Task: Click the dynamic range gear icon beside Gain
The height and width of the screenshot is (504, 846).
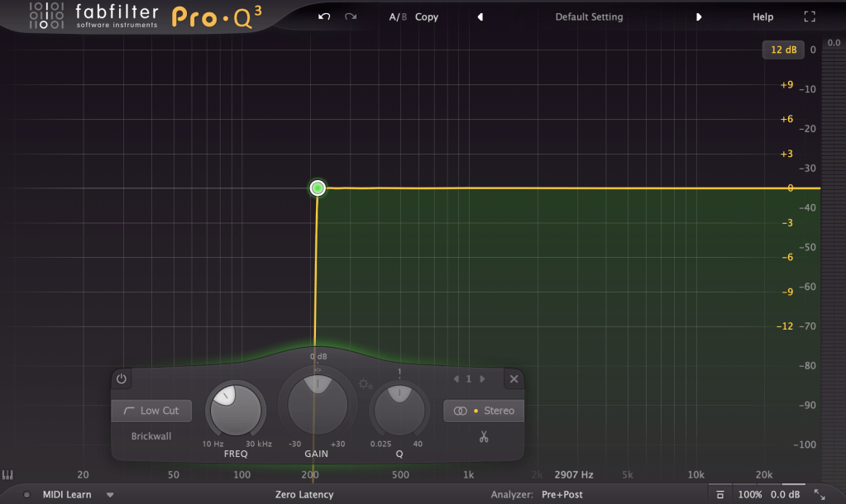Action: [365, 383]
